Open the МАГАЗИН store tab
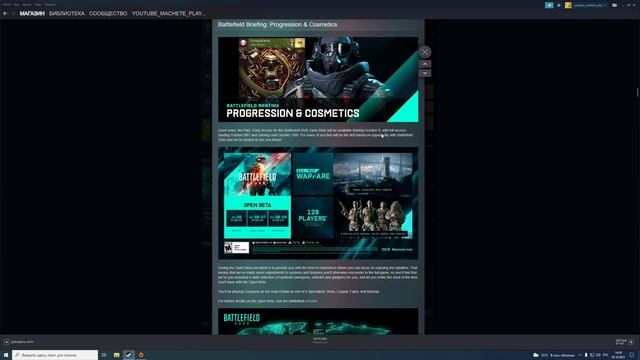 [x=32, y=13]
